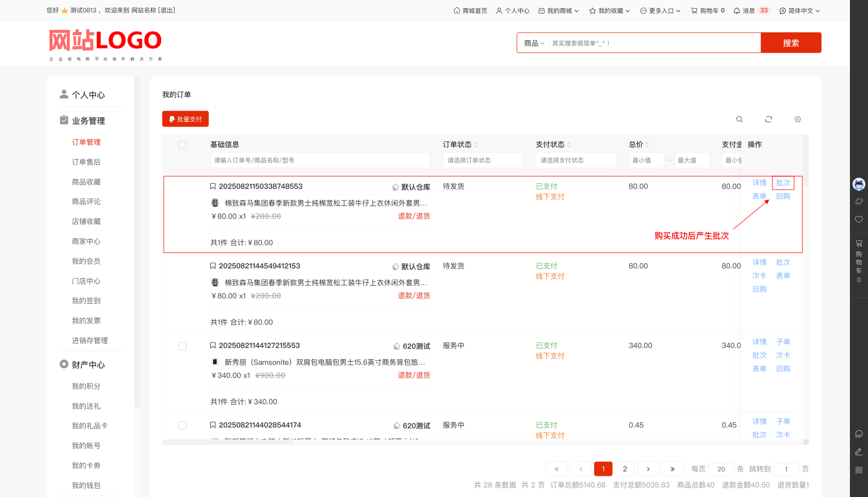868x497 pixels.
Task: Click the QR code icon in sidebar
Action: (859, 470)
